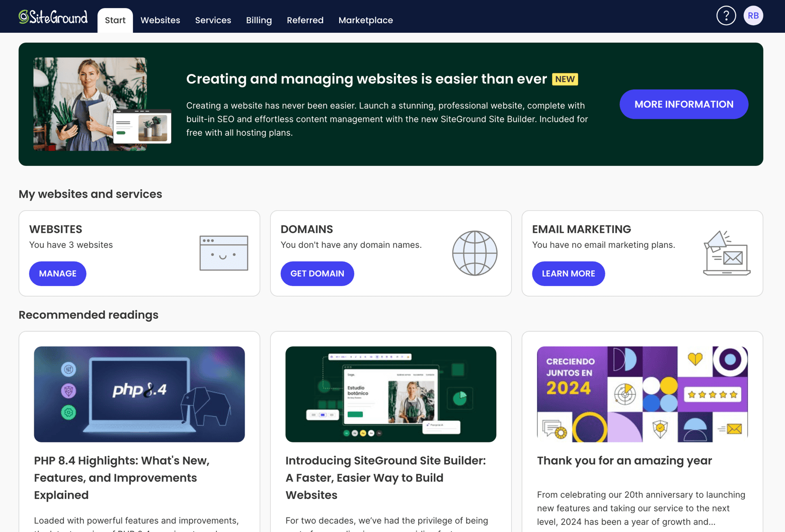785x532 pixels.
Task: Click the Recommended readings heading
Action: [x=89, y=315]
